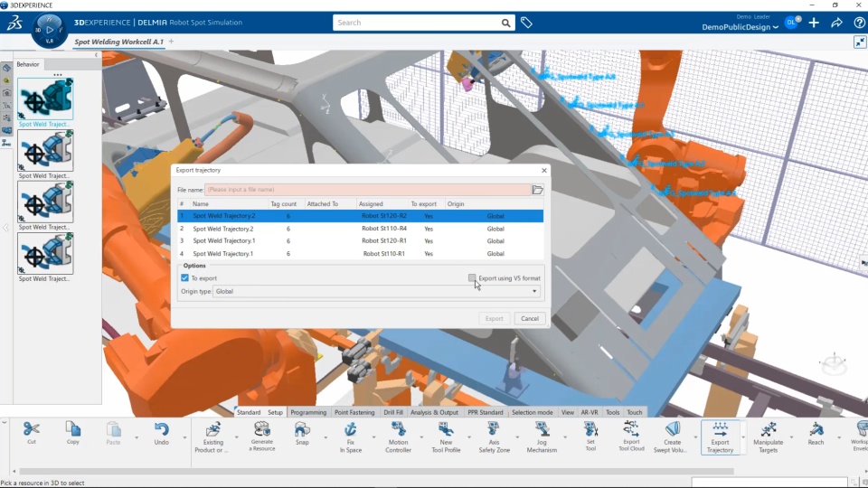Screen dimensions: 868x488
Task: Select the Jog Mechanism tool
Action: pyautogui.click(x=542, y=437)
